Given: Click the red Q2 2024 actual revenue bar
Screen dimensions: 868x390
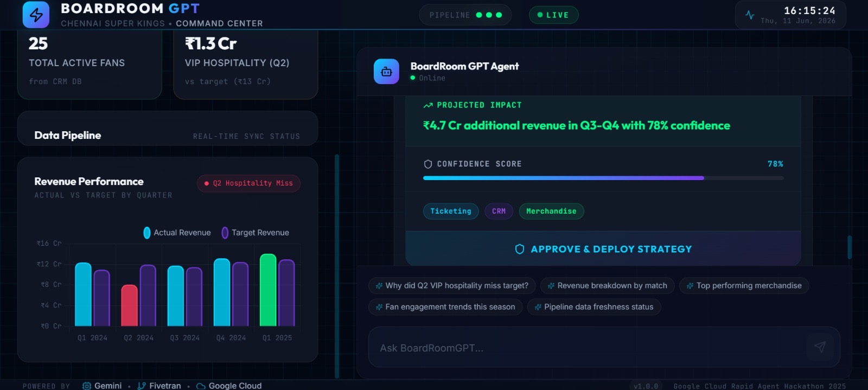Looking at the screenshot, I should [129, 305].
